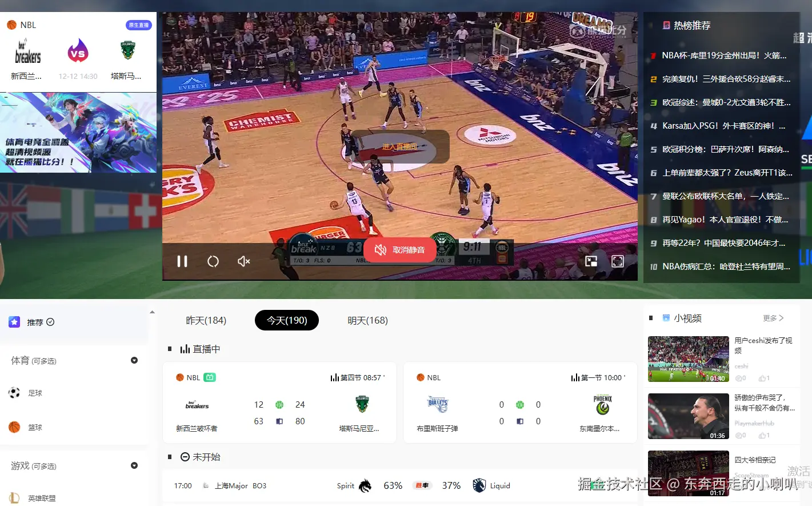The width and height of the screenshot is (812, 506).
Task: Unmute via the speaker icon in player
Action: click(x=243, y=261)
